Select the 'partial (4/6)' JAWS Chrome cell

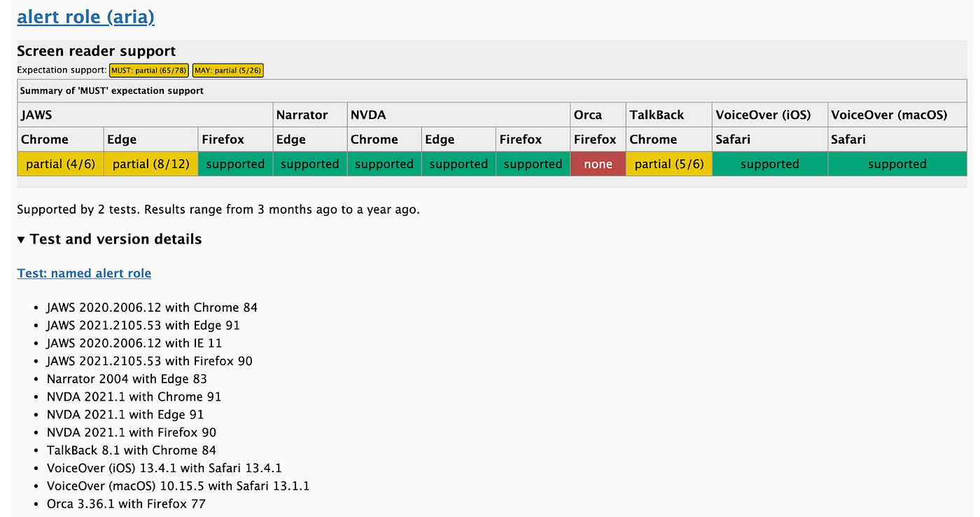coord(60,164)
